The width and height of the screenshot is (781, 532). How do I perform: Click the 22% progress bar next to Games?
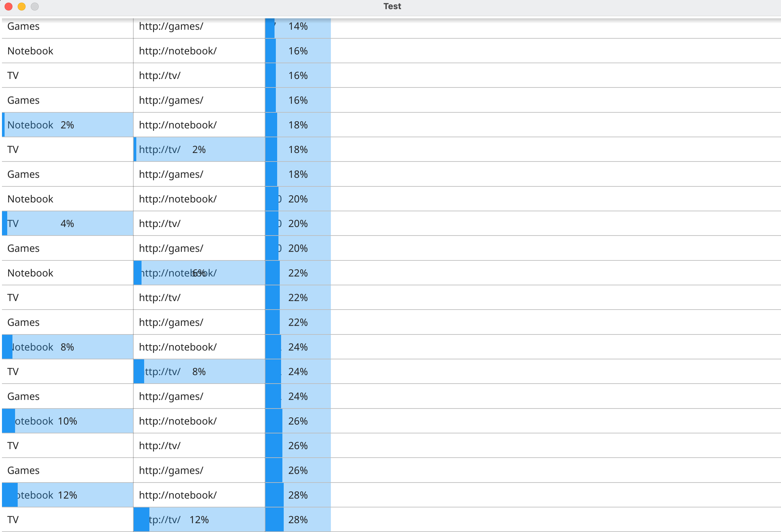(297, 322)
